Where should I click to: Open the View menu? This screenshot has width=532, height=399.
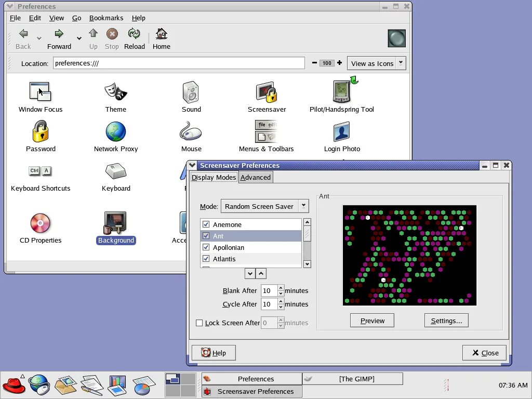pyautogui.click(x=56, y=18)
